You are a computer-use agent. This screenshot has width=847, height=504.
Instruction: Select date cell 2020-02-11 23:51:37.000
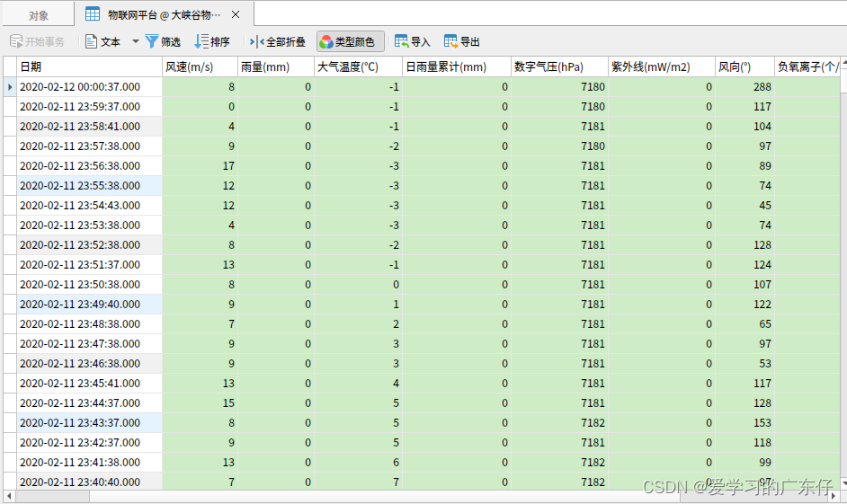pyautogui.click(x=89, y=265)
